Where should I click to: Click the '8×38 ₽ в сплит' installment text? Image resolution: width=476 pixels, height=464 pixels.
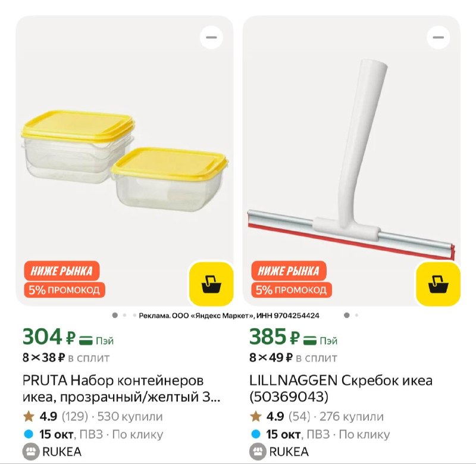[66, 358]
